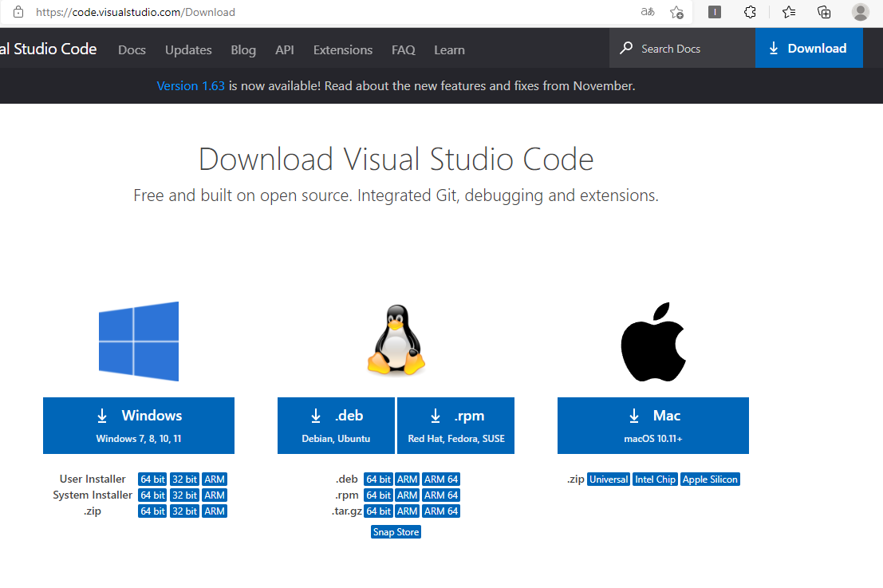
Task: Select Linux .deb ARM
Action: (407, 479)
